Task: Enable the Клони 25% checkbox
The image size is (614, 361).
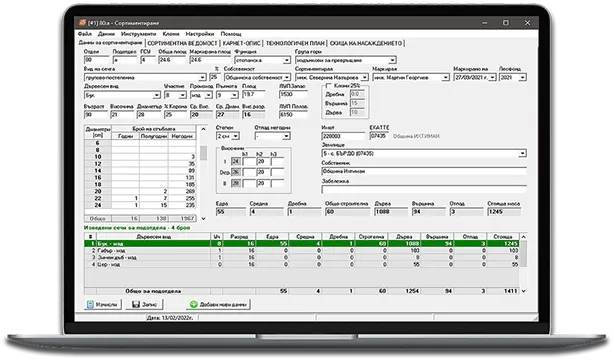Action: click(328, 85)
